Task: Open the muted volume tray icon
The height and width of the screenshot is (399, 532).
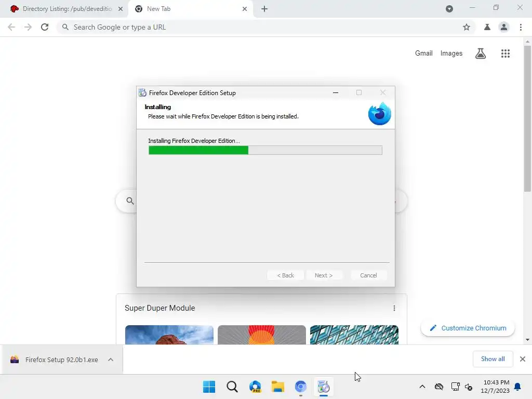Action: tap(469, 387)
